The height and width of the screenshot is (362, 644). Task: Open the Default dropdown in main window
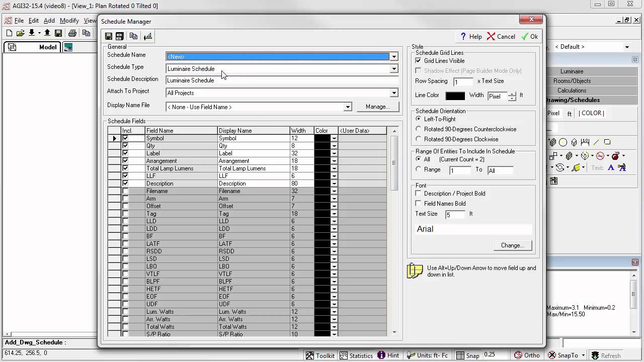tap(627, 47)
